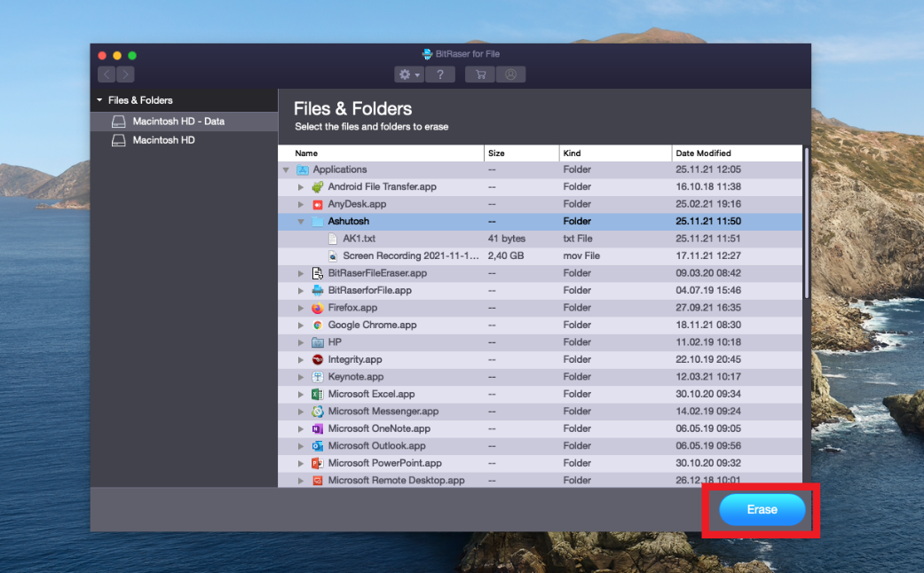Click the BitRaserFileEraser app icon

[318, 273]
